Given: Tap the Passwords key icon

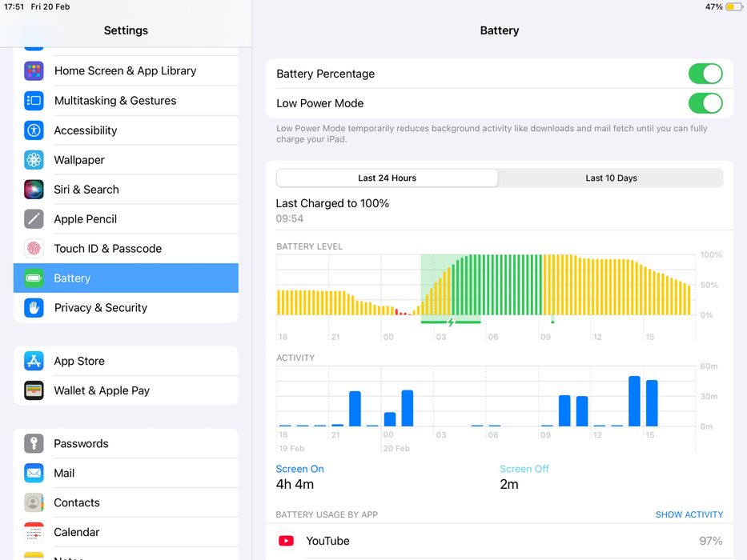Looking at the screenshot, I should tap(34, 443).
